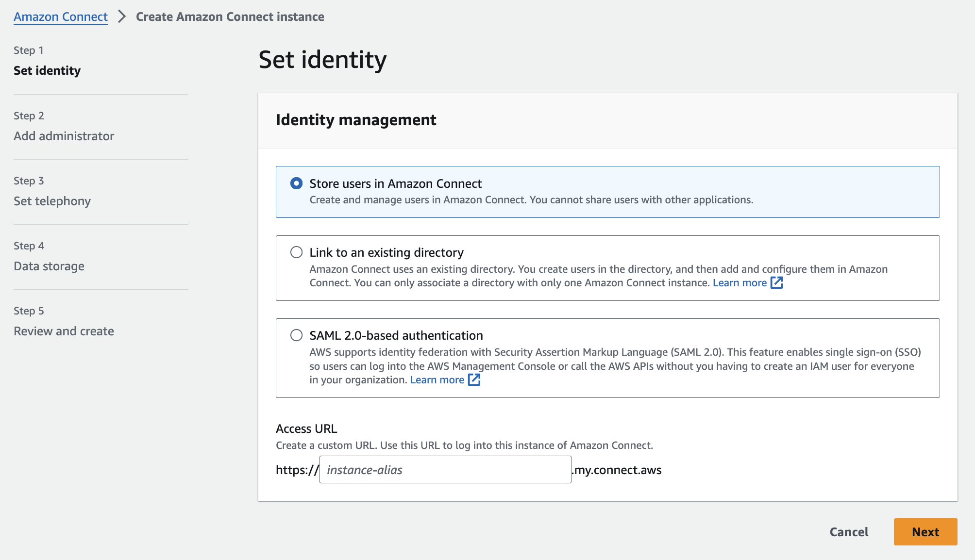The width and height of the screenshot is (975, 560).
Task: Navigate to Step 4 Data storage
Action: 49,266
